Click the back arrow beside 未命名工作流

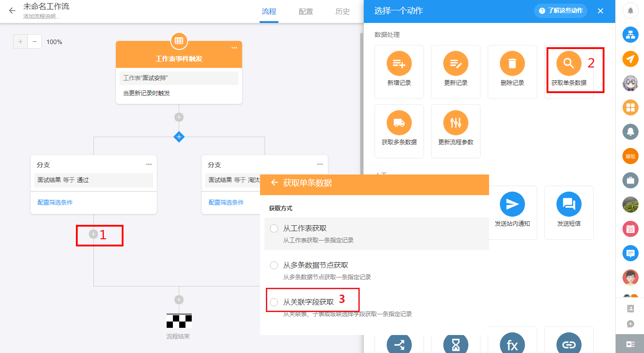pyautogui.click(x=12, y=11)
